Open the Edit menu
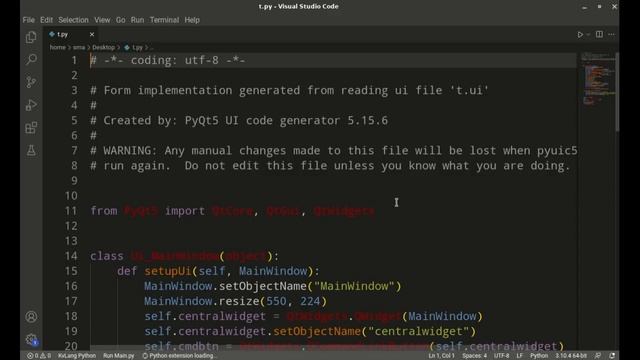Viewport: 640px width, 360px height. pyautogui.click(x=46, y=20)
